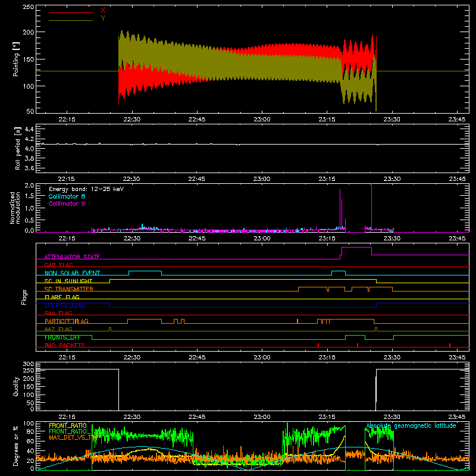This screenshot has height=476, width=476.
Task: Click the GAP_FLAG label
Action: coord(58,265)
